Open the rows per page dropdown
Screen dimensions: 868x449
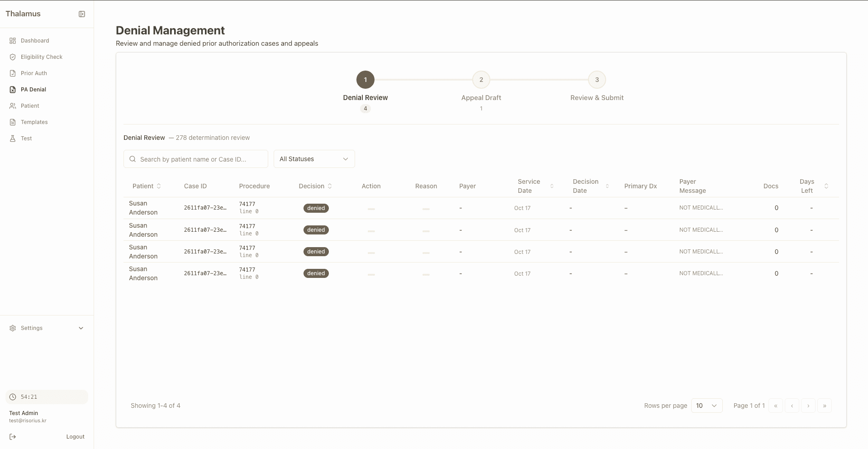coord(707,406)
